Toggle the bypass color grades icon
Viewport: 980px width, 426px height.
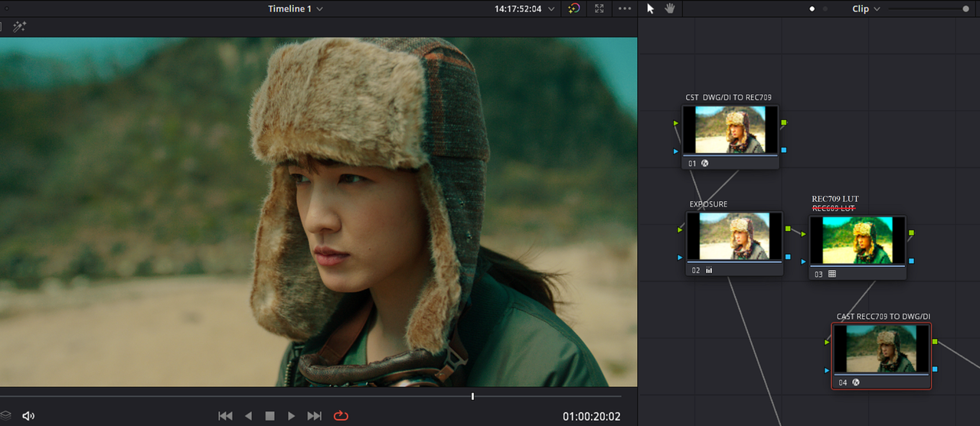pos(574,8)
